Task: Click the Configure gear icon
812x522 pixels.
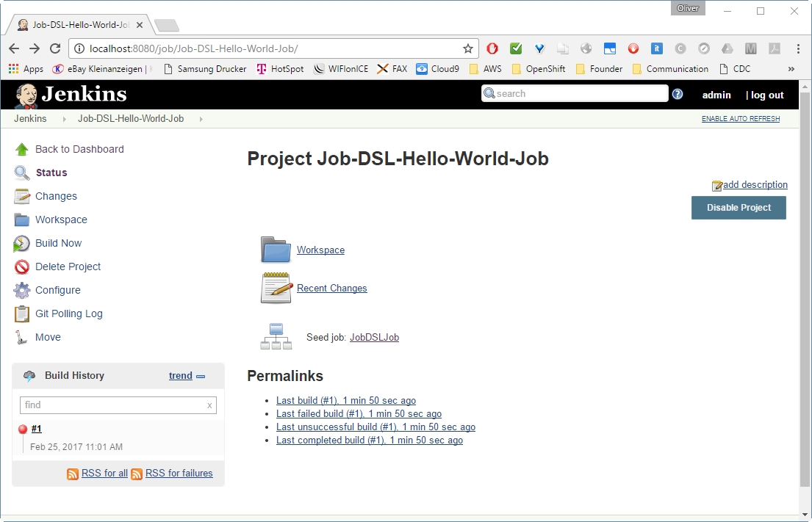Action: point(22,290)
